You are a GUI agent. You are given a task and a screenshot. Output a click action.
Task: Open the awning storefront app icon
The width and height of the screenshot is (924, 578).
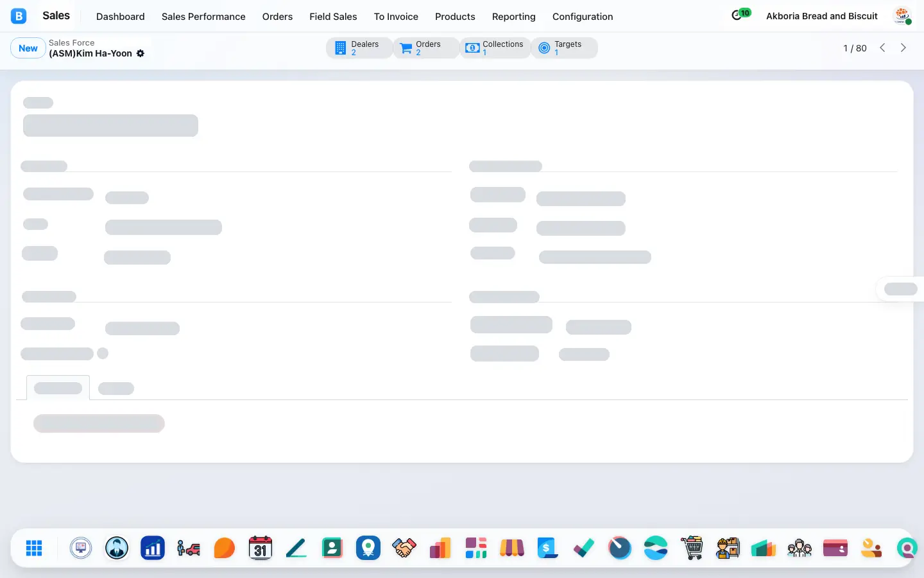pos(512,548)
